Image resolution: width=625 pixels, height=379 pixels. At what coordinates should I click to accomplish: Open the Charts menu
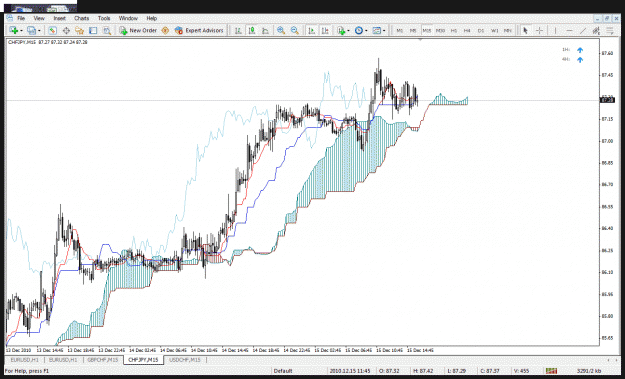click(82, 18)
